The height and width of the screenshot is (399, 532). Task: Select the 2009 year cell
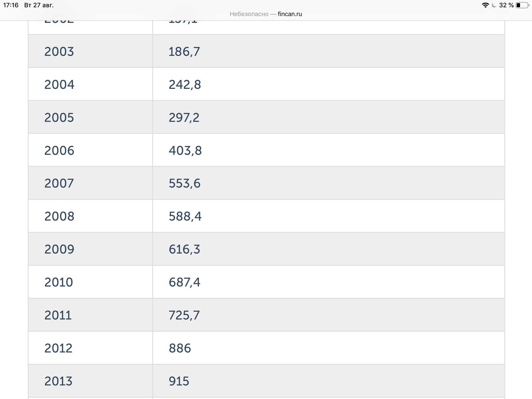click(90, 249)
